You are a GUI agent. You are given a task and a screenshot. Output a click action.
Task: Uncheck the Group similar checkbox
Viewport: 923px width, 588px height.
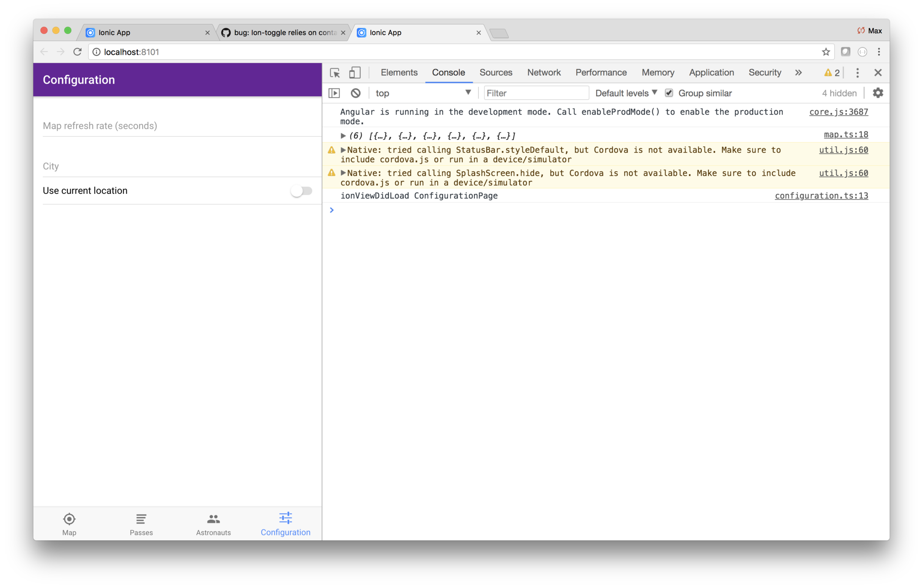pyautogui.click(x=669, y=93)
